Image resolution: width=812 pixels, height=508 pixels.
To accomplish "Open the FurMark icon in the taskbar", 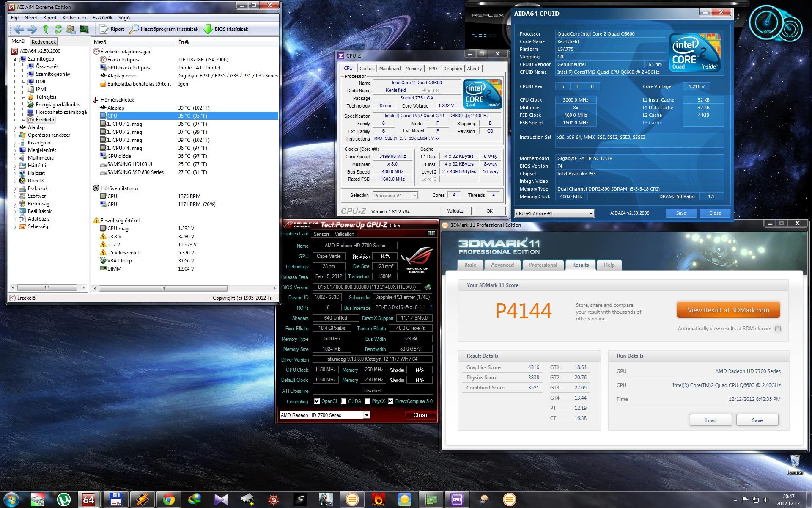I will click(x=378, y=500).
